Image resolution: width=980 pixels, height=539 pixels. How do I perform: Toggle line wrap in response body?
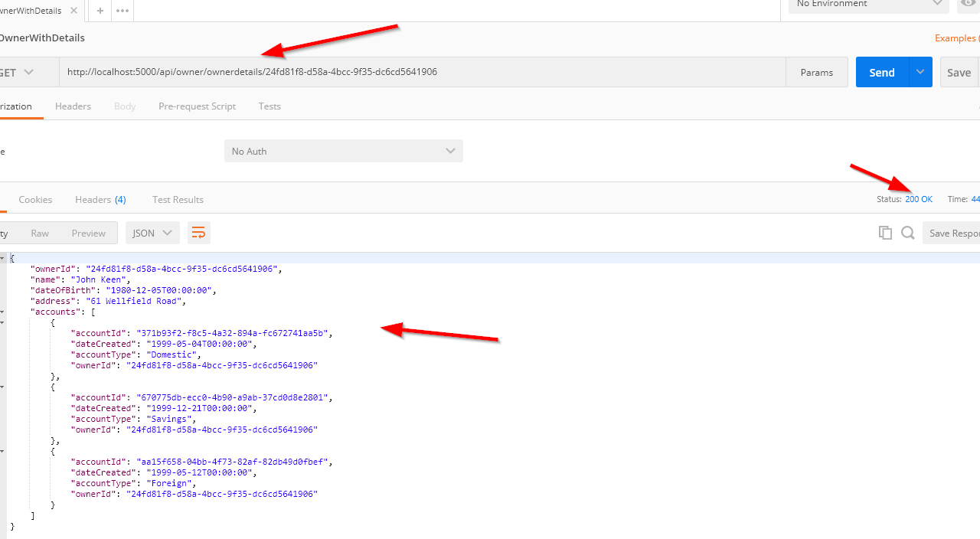click(198, 233)
